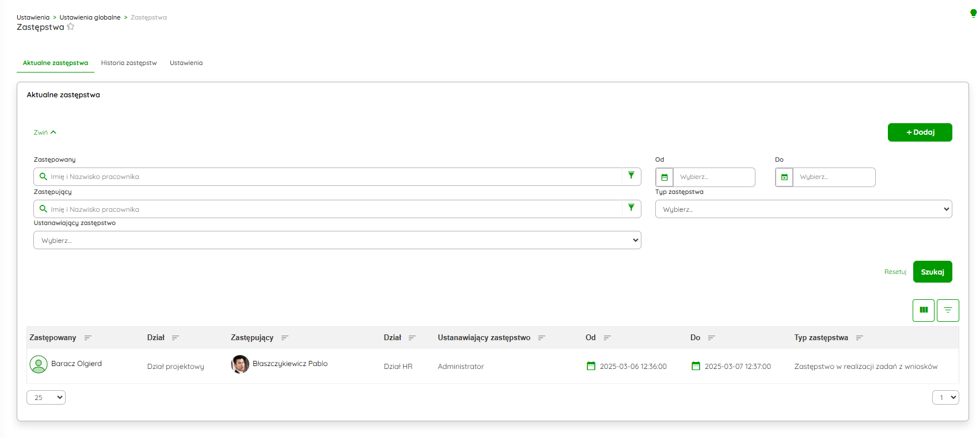980x438 pixels.
Task: Switch to the Historia zastępstw tab
Action: pyautogui.click(x=128, y=63)
